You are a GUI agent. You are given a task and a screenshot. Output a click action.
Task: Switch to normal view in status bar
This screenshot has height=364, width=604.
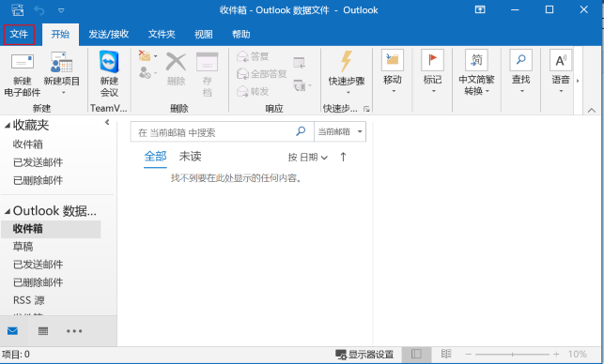pyautogui.click(x=416, y=354)
